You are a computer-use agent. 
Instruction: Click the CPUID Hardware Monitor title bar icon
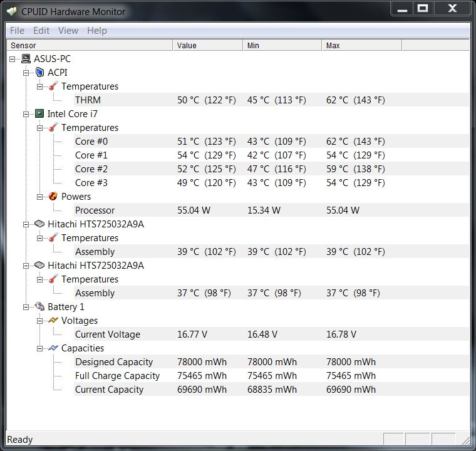click(x=12, y=11)
